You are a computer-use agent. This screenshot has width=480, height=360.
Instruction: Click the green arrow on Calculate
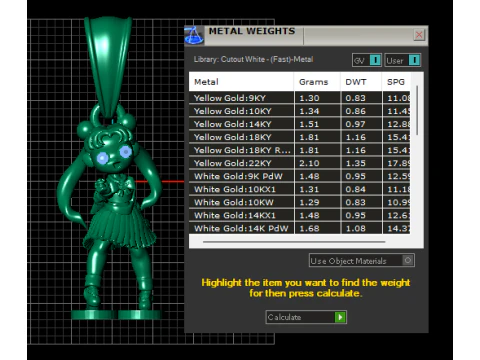click(340, 317)
